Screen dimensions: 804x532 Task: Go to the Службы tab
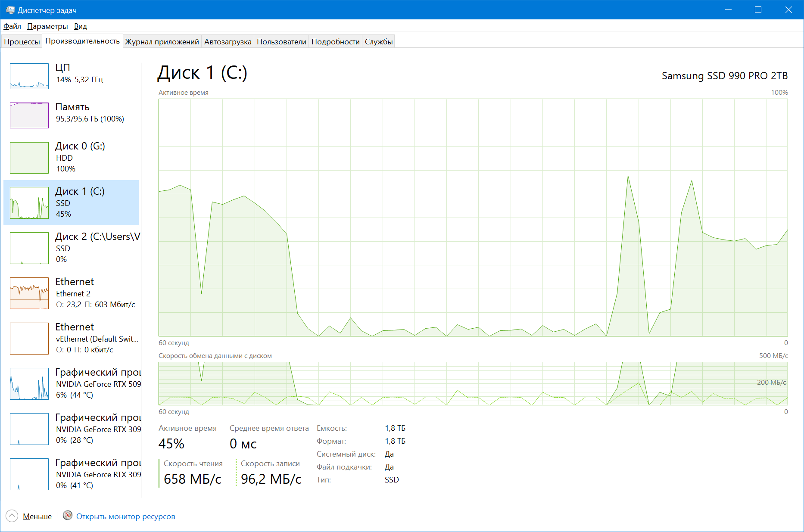click(378, 42)
